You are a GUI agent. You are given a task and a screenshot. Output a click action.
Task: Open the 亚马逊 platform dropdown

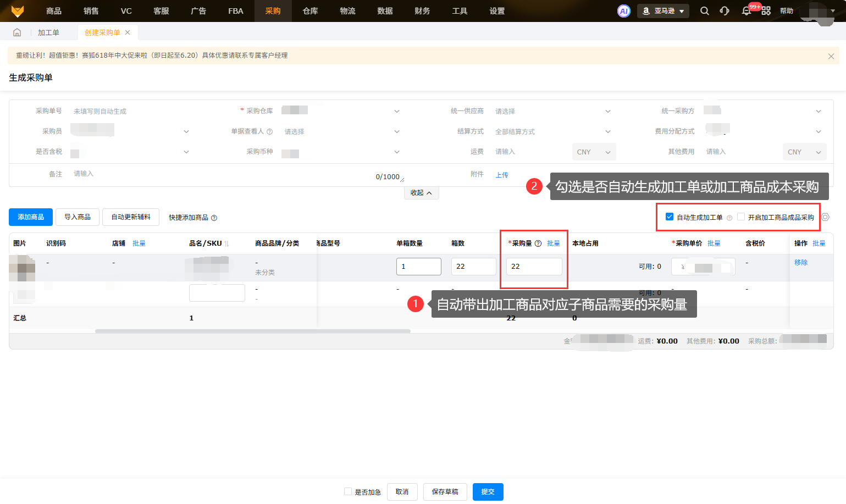pyautogui.click(x=663, y=11)
